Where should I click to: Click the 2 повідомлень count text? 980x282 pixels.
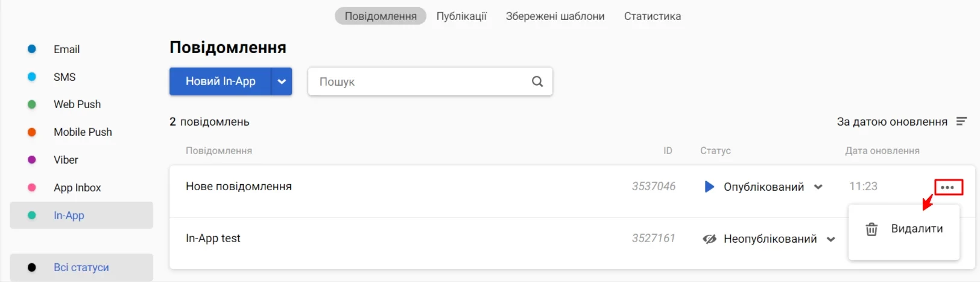(209, 122)
